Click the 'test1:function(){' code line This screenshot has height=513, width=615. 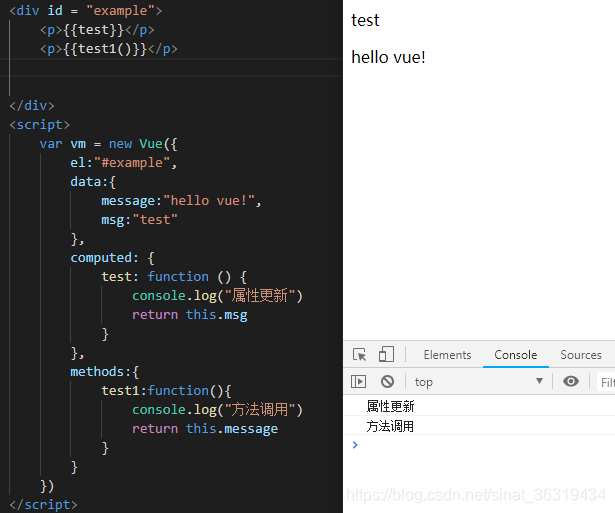pyautogui.click(x=166, y=391)
